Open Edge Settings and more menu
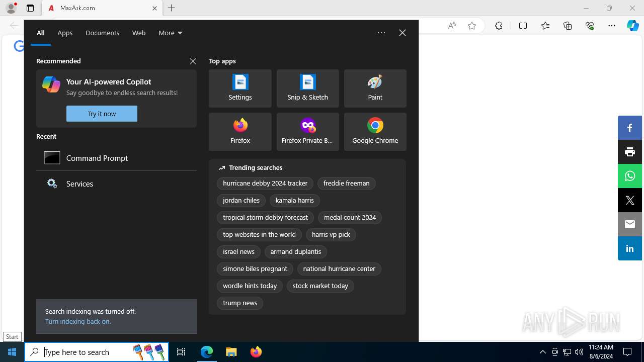Viewport: 644px width, 362px height. click(x=612, y=26)
